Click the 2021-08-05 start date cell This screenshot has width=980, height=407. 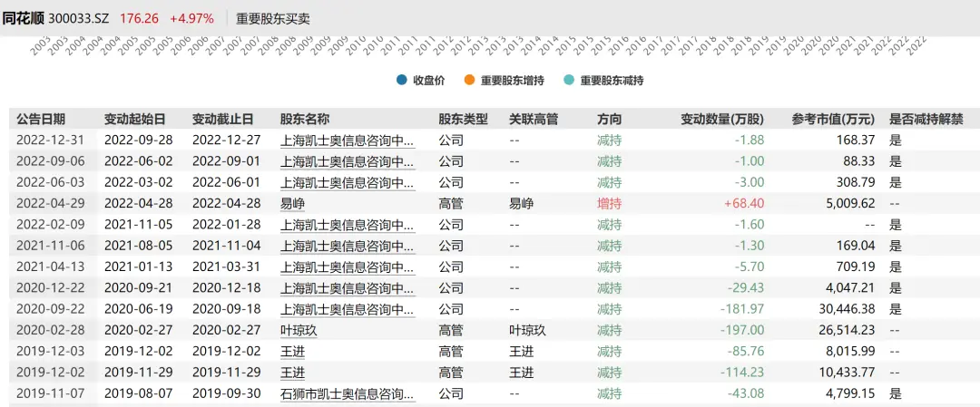138,246
